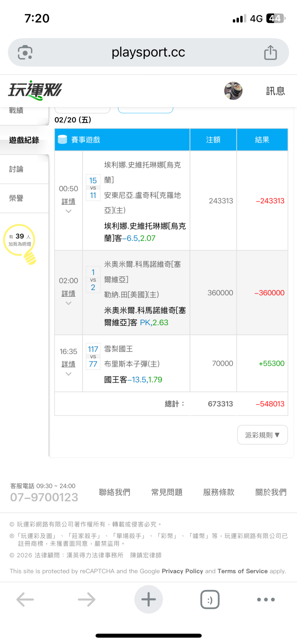This screenshot has height=644, width=297.
Task: Open the browser tabs switcher icon
Action: click(x=210, y=599)
